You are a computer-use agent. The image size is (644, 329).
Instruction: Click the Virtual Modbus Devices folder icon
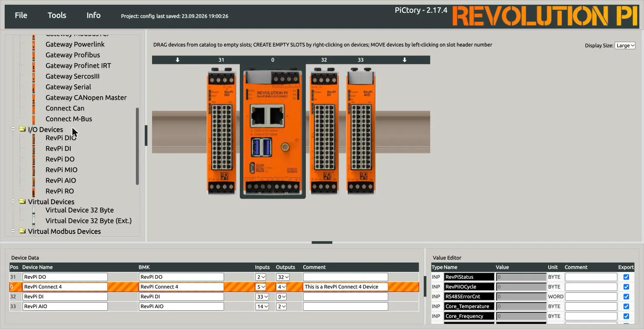coord(22,231)
